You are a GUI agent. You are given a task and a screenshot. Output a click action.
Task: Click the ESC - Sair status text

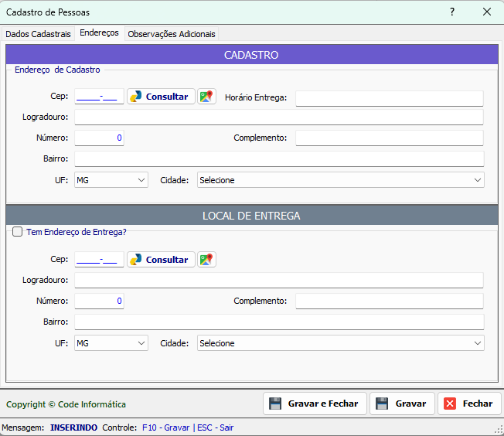[x=216, y=427]
